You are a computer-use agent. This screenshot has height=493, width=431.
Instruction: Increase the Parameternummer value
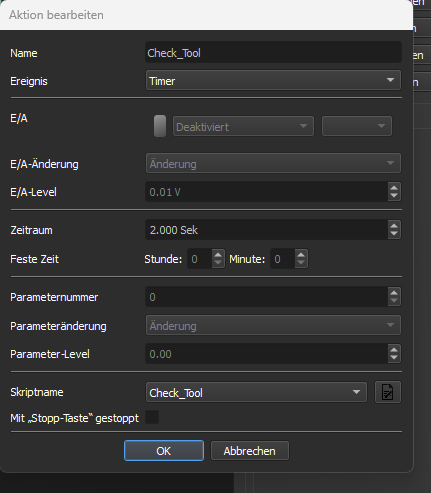[x=394, y=292]
